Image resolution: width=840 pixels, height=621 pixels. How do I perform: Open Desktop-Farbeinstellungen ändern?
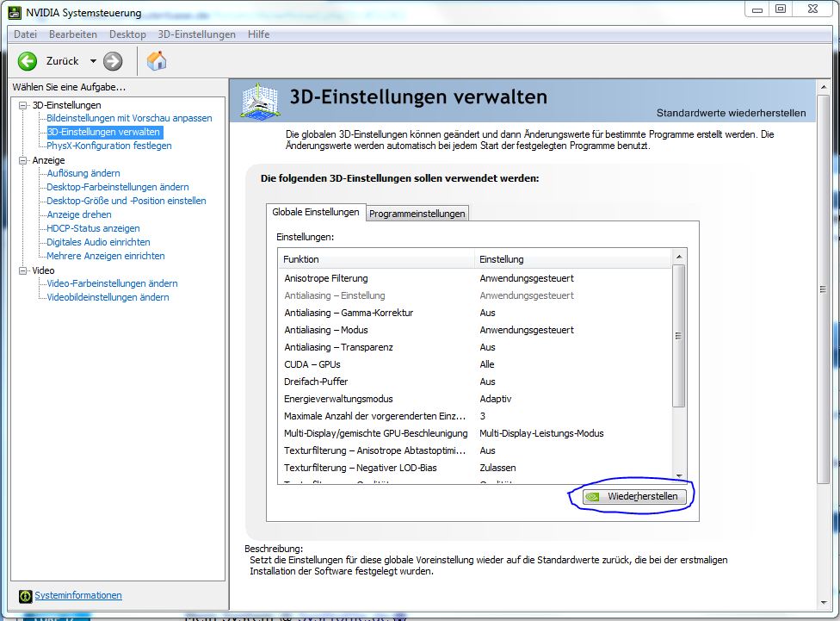[118, 187]
